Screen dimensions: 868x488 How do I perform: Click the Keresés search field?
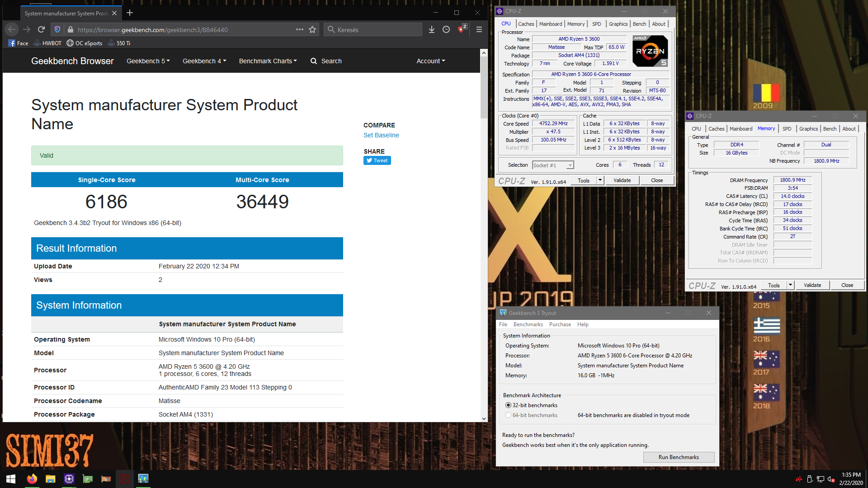[x=373, y=29]
